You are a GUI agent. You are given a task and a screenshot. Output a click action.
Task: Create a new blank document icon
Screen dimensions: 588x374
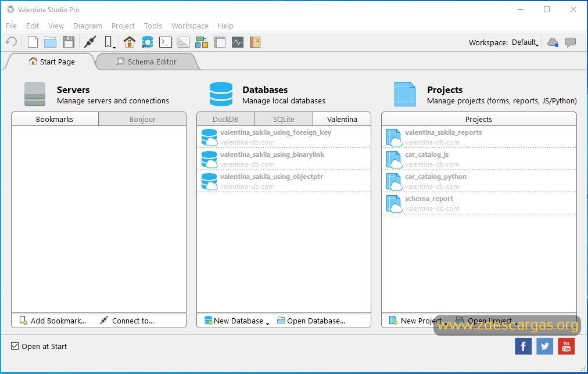point(33,42)
